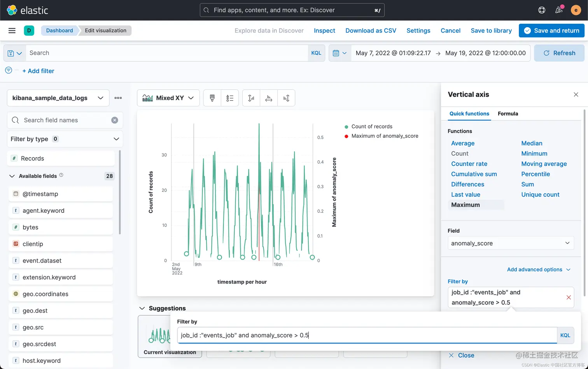Select Current visualization suggestion thumbnail
The width and height of the screenshot is (588, 369).
(170, 336)
